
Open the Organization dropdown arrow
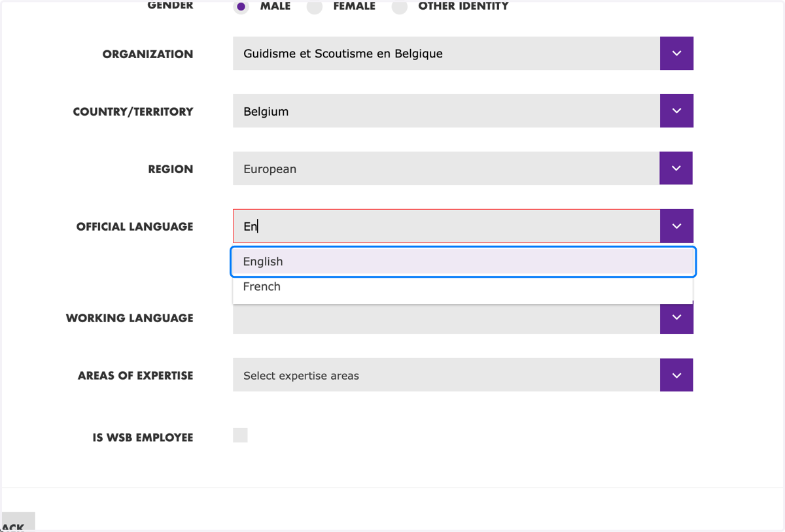click(676, 54)
